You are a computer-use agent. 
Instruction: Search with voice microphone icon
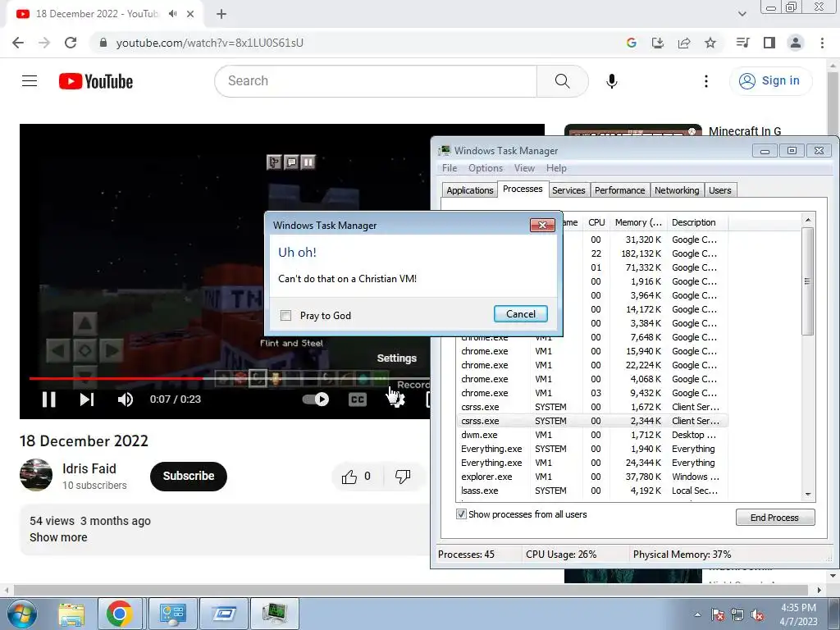click(x=612, y=81)
